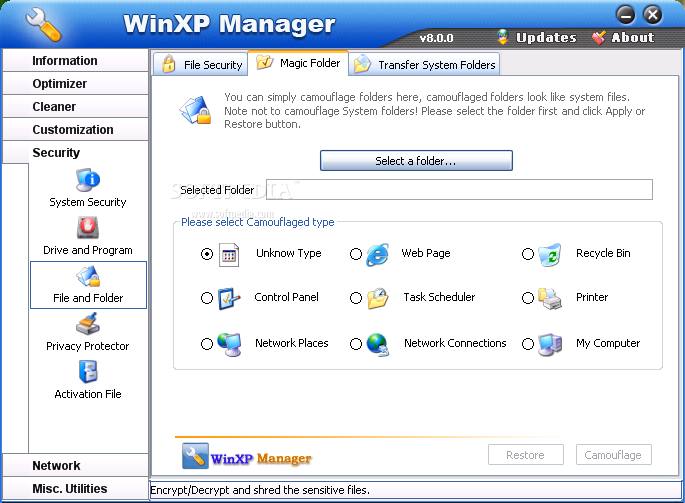Click the Control Panel icon
Image resolution: width=685 pixels, height=503 pixels.
point(229,298)
